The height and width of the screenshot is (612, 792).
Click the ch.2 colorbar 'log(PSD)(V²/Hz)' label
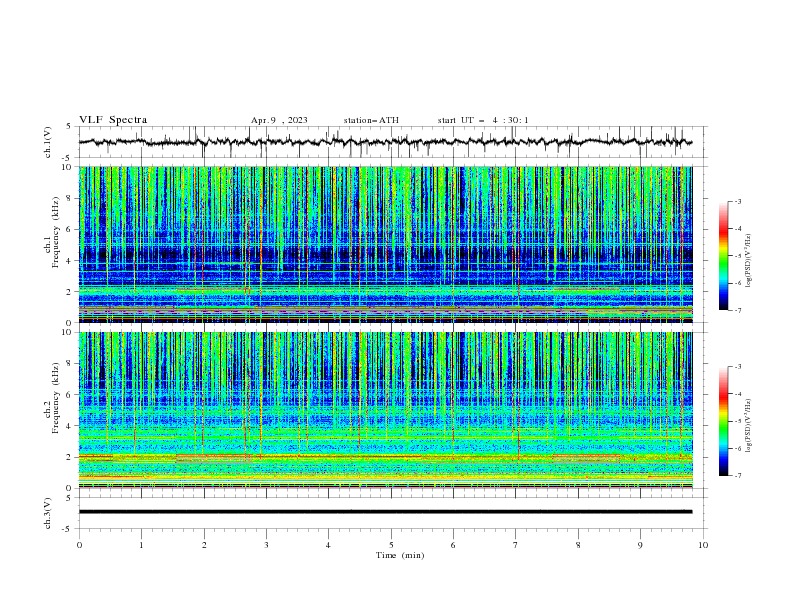click(749, 426)
